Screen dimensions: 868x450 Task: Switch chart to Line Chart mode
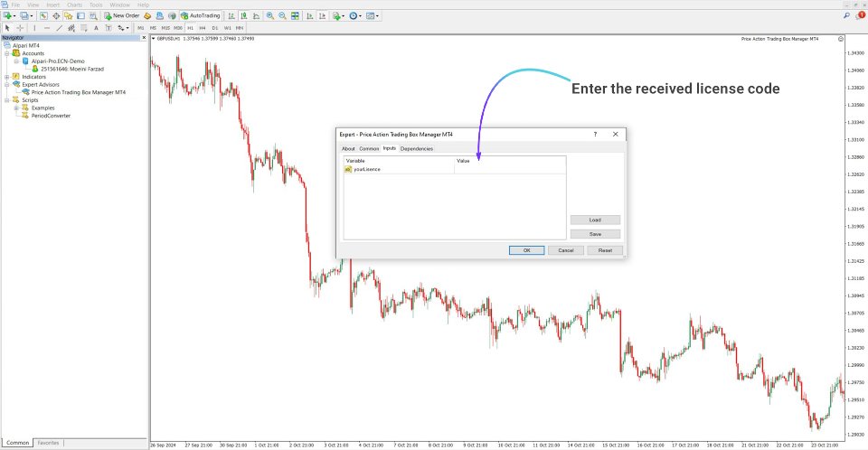tap(256, 16)
